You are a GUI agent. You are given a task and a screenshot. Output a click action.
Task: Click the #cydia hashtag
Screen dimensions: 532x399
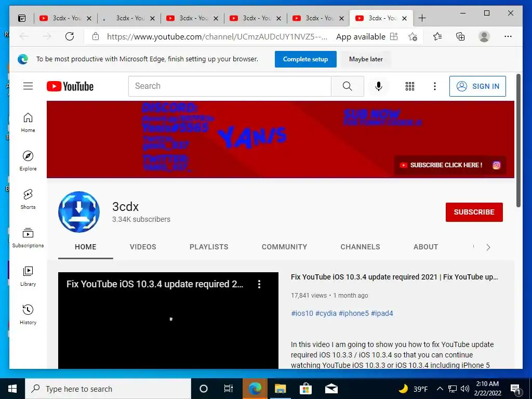pos(326,313)
